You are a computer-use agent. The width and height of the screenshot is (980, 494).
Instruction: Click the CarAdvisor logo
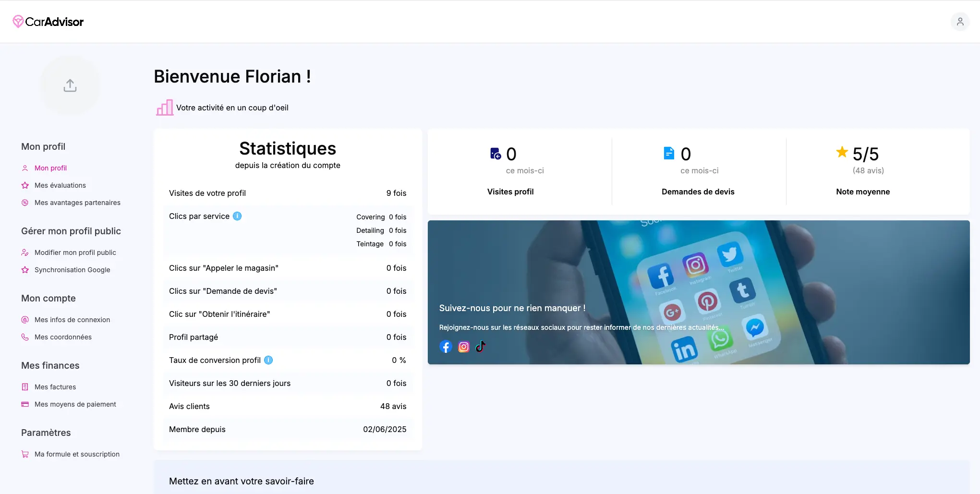click(x=48, y=22)
